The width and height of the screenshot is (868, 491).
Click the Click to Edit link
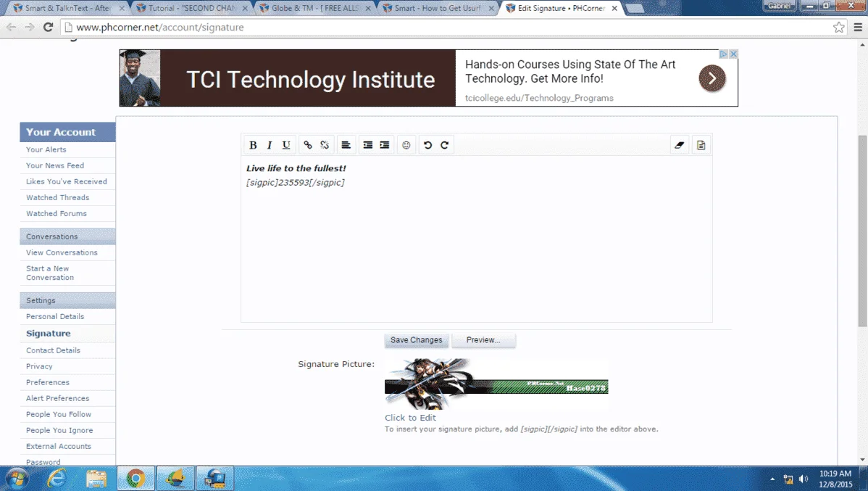coord(410,418)
